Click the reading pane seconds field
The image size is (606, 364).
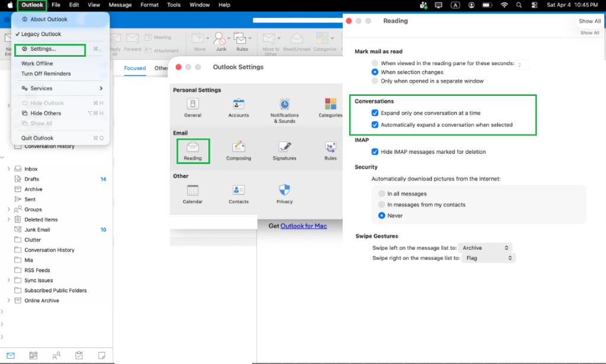pyautogui.click(x=523, y=65)
